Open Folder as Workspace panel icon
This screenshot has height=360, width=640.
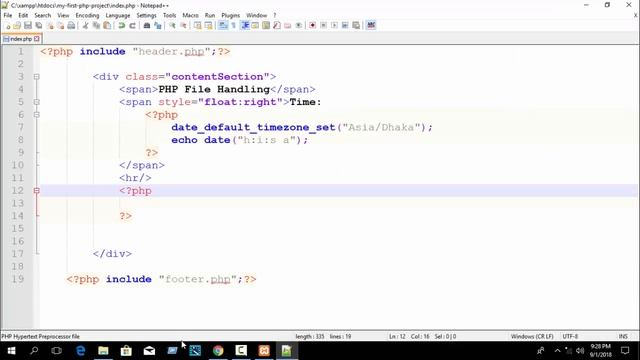(288, 25)
